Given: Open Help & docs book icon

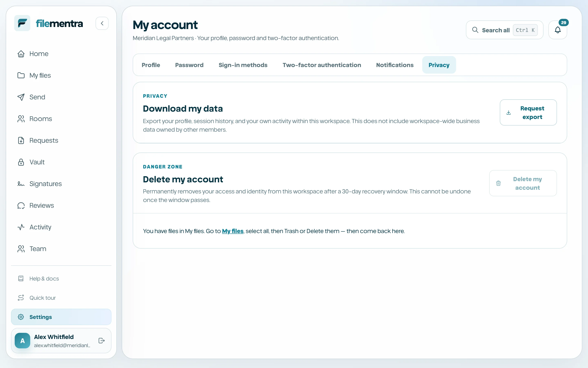Looking at the screenshot, I should [21, 278].
